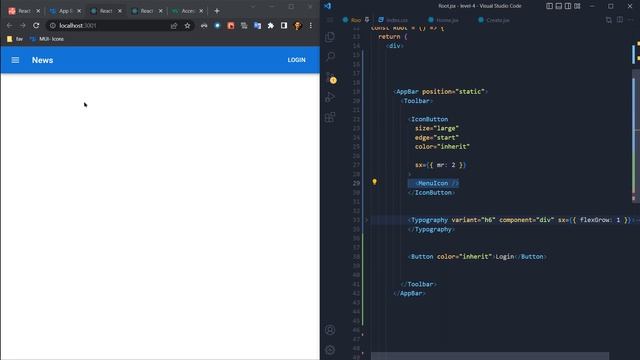Bookmark this page with the star icon
Viewport: 640px width, 360px height.
coord(187,26)
